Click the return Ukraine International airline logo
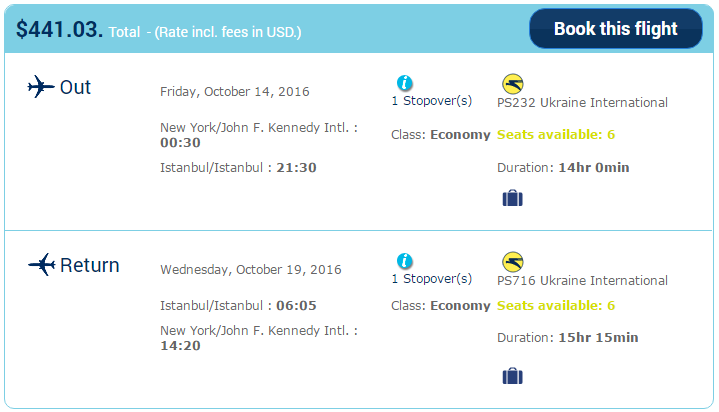Viewport: 719px width, 412px height. click(x=513, y=262)
